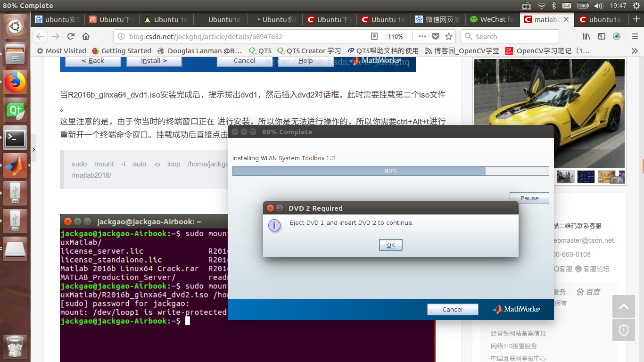Screen dimensions: 644x362
Task: Switch to the 微信网页版 tab
Action: point(438,19)
